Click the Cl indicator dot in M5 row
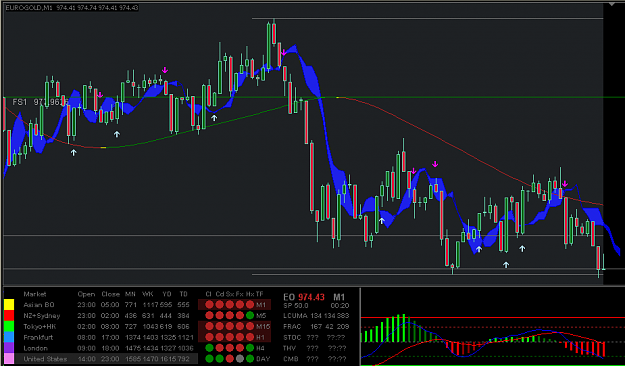This screenshot has width=625, height=366. click(208, 316)
